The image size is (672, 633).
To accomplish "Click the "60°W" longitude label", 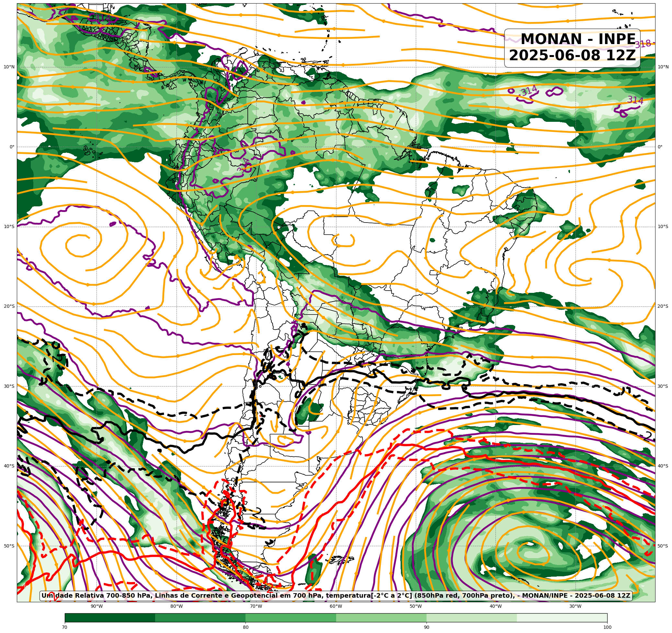I will point(336,606).
